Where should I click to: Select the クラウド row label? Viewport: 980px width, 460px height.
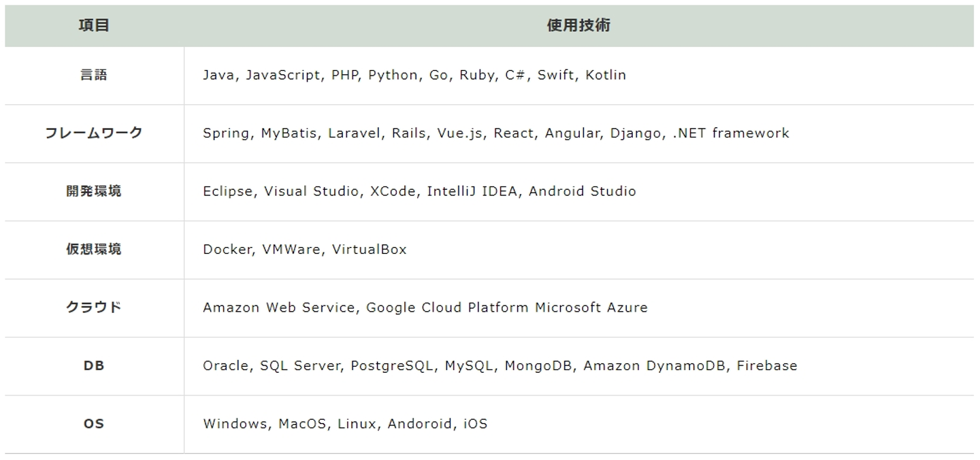[94, 308]
